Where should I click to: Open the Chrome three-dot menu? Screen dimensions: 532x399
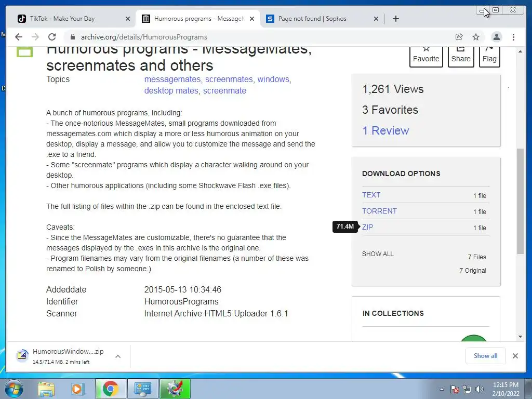[514, 37]
